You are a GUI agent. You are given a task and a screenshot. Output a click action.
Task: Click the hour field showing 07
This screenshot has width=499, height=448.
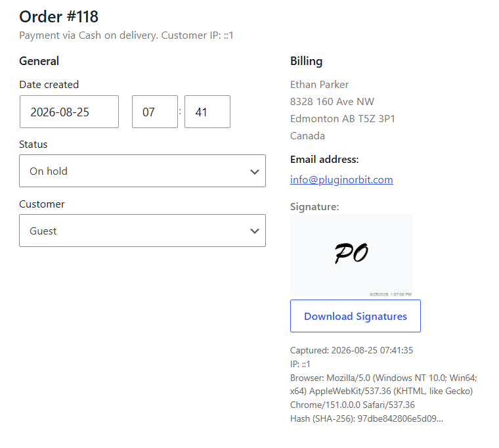[155, 112]
